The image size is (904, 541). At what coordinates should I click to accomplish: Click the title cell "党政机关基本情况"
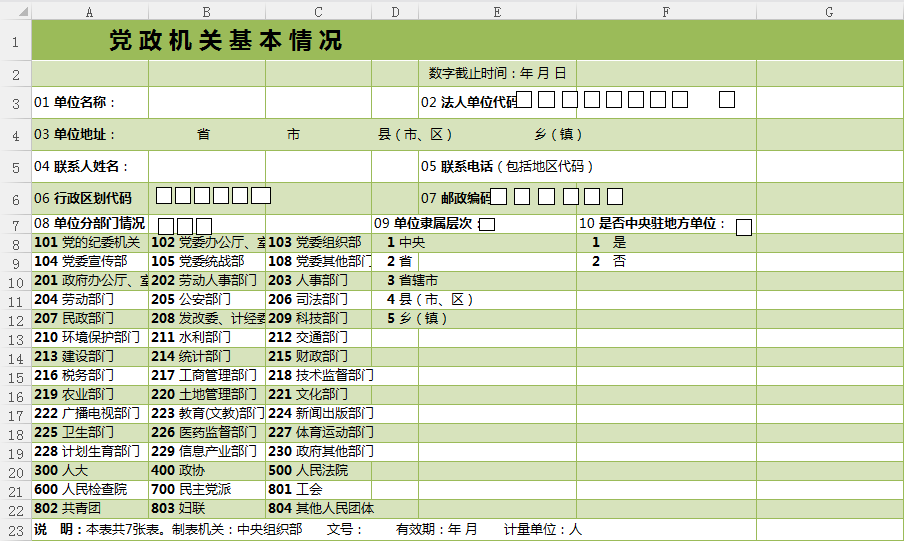(x=226, y=41)
